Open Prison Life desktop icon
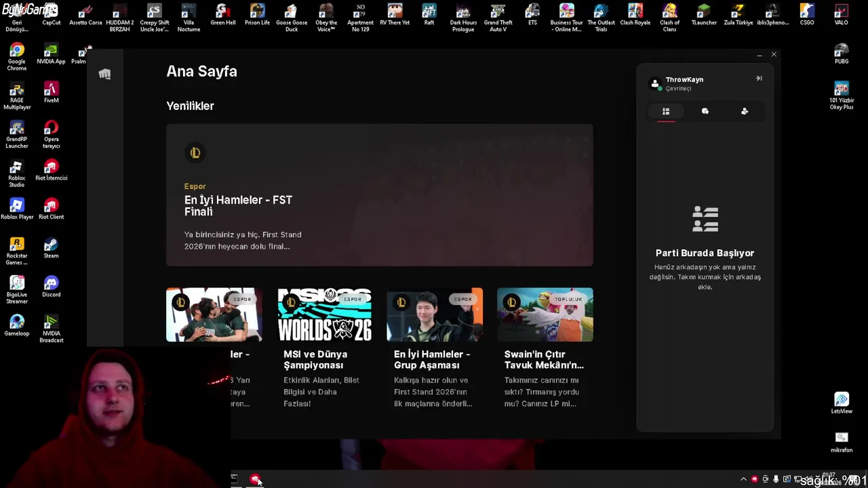The width and height of the screenshot is (868, 488). coord(257,15)
